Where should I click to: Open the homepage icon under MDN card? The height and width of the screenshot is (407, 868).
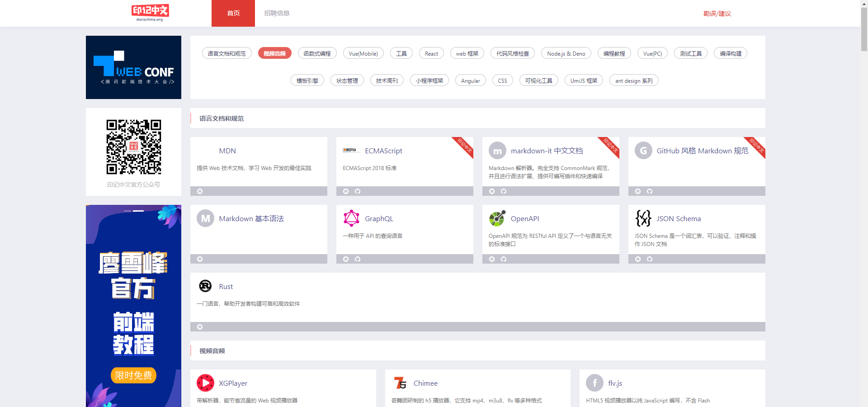point(200,191)
